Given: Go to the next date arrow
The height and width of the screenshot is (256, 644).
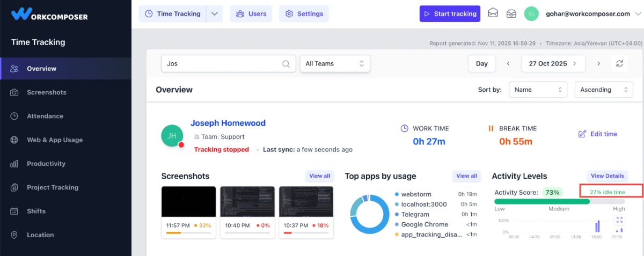Looking at the screenshot, I should click(x=598, y=63).
